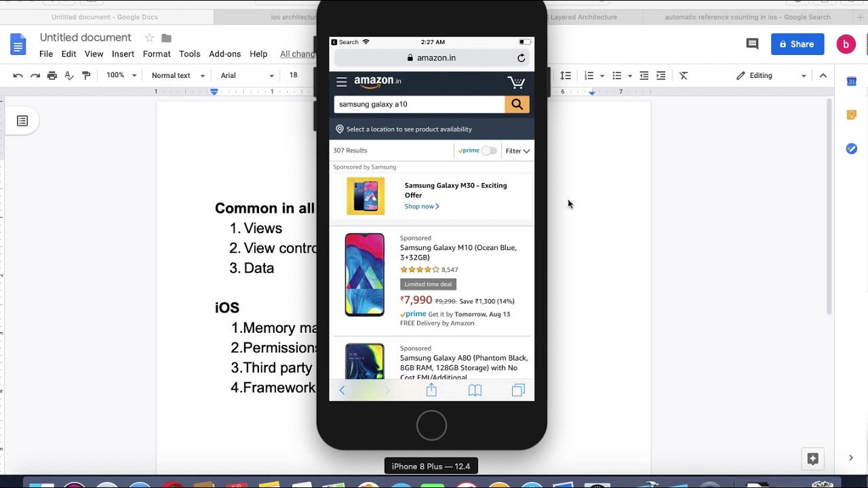Tap Shop now link for Galaxy M30
Image resolution: width=868 pixels, height=488 pixels.
pos(422,207)
